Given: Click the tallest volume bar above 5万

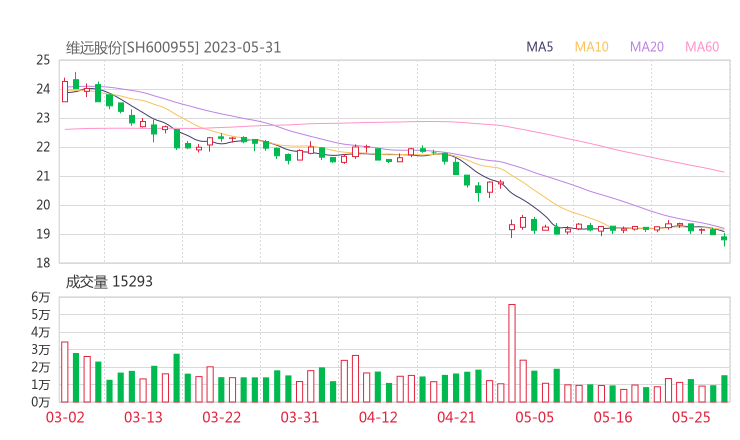Looking at the screenshot, I should pos(512,353).
